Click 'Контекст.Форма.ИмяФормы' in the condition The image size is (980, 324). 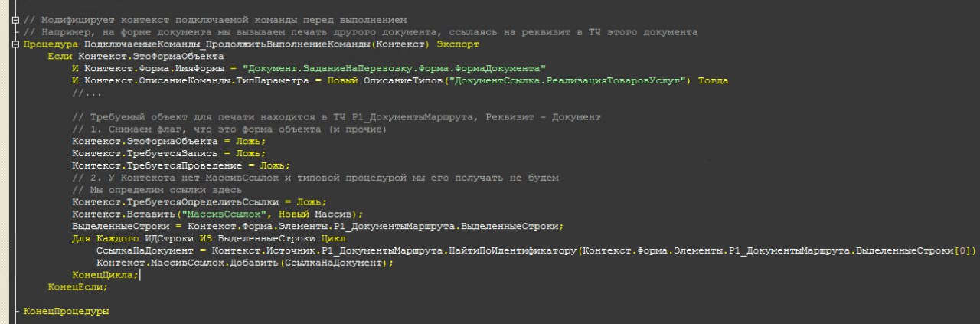click(154, 68)
